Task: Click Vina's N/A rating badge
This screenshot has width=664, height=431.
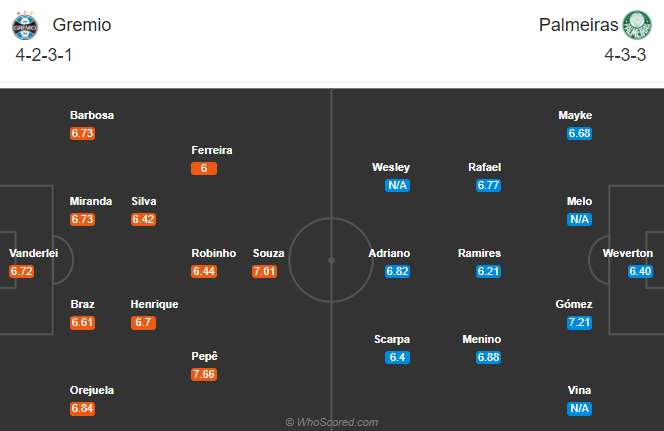Action: coord(579,408)
